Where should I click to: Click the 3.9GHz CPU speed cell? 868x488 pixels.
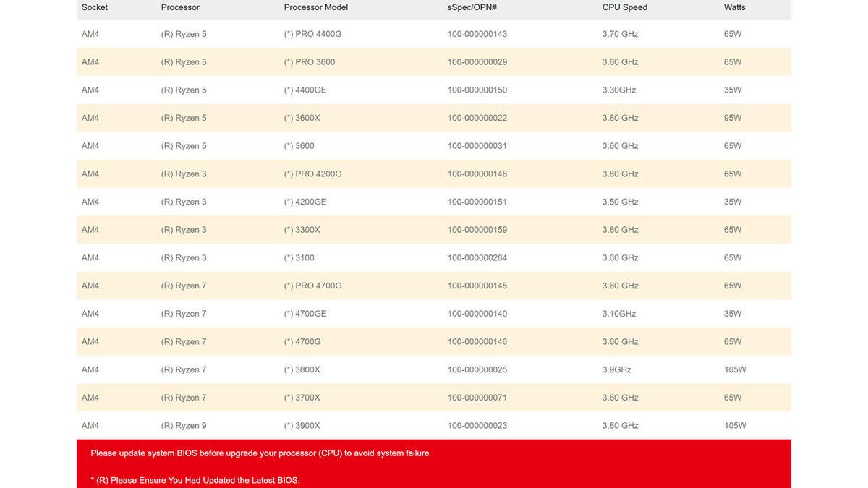click(616, 369)
